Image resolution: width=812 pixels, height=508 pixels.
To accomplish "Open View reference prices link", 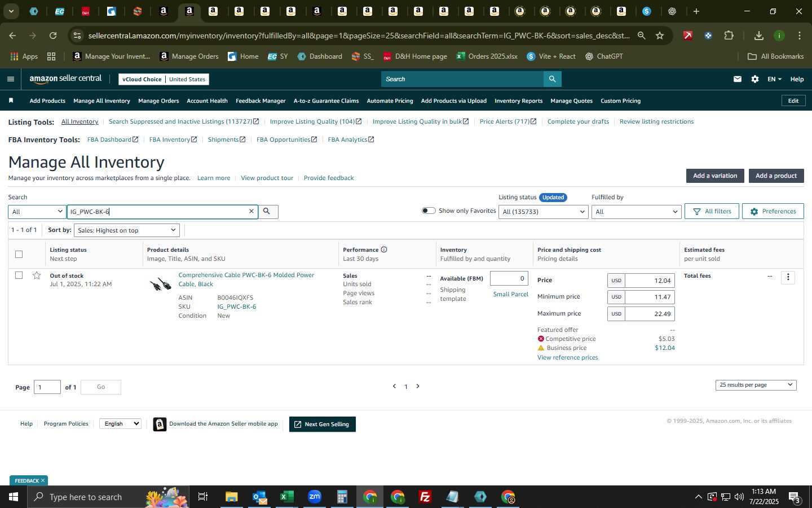I will point(567,357).
